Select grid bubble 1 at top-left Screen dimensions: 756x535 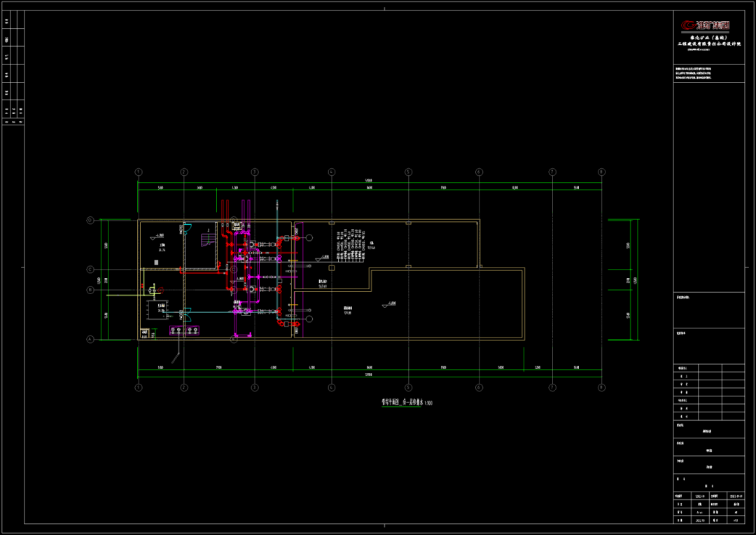click(x=139, y=172)
